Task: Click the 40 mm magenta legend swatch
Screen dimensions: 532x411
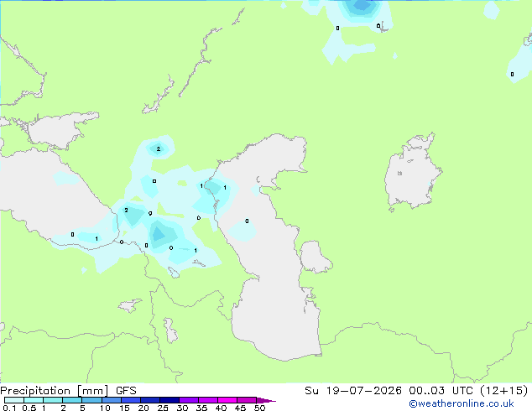Action: (x=227, y=400)
